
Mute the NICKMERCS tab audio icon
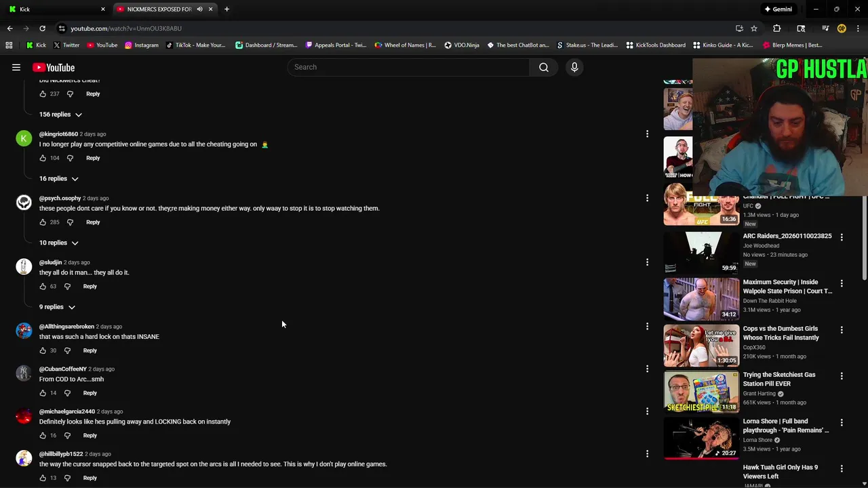point(199,9)
